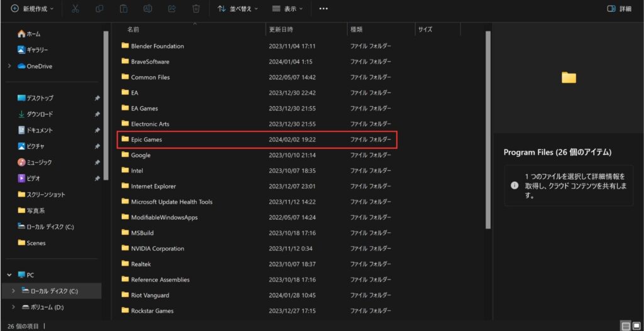
Task: Click the pin icon beside ビデオ
Action: pos(97,178)
